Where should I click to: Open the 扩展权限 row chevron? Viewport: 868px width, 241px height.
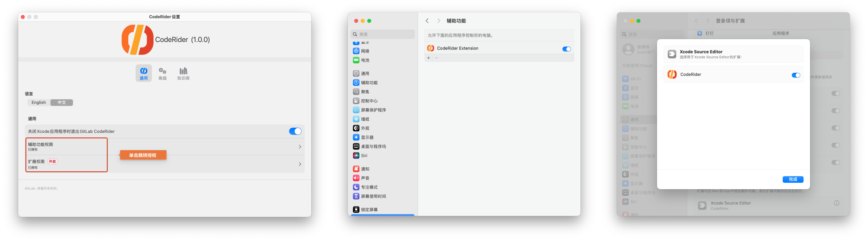[300, 164]
